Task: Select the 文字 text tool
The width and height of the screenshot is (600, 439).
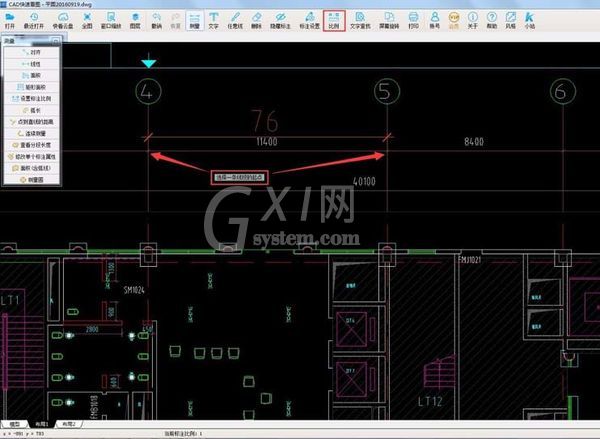Action: pyautogui.click(x=214, y=20)
